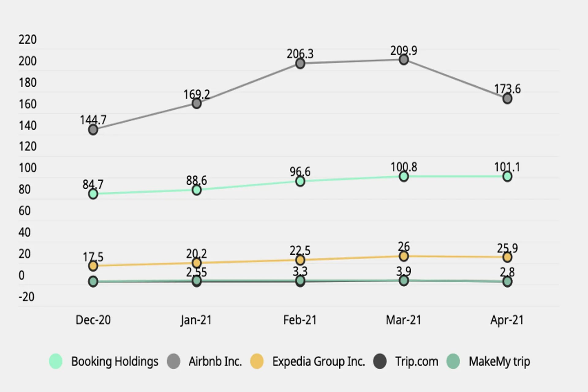Click the Dec-20 x-axis label

pyautogui.click(x=93, y=320)
